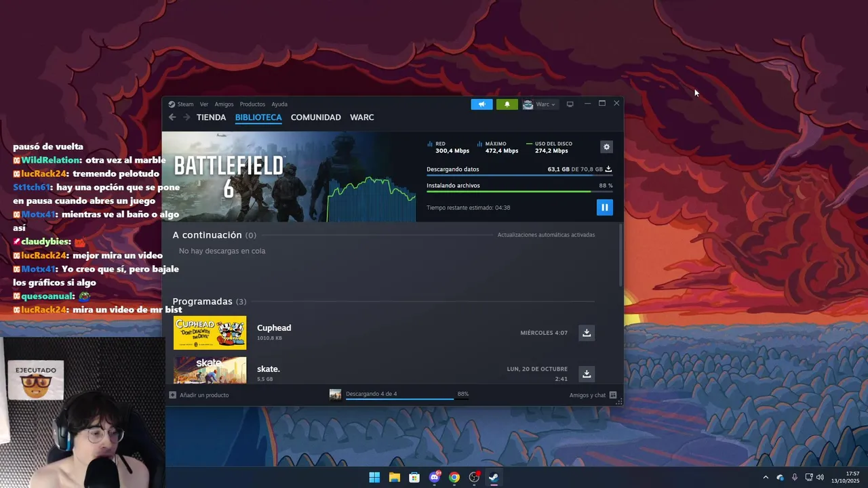
Task: Open the Ayuda menu
Action: click(279, 104)
